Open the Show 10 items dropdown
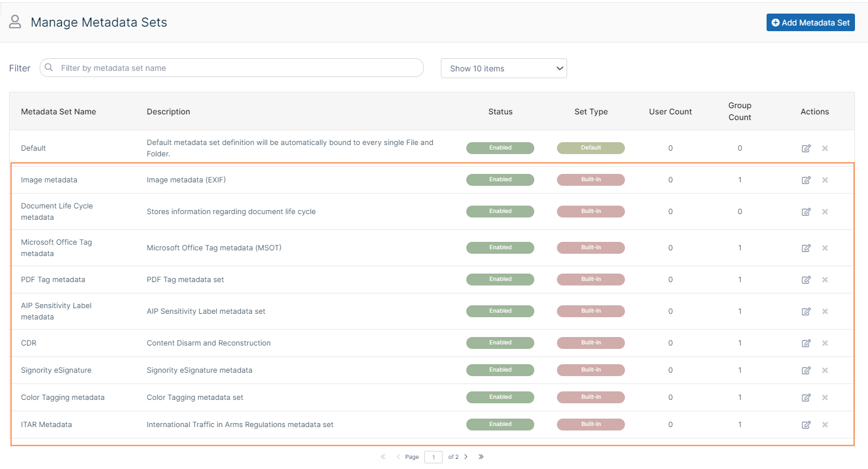Screen dimensions: 868x469 tap(503, 69)
